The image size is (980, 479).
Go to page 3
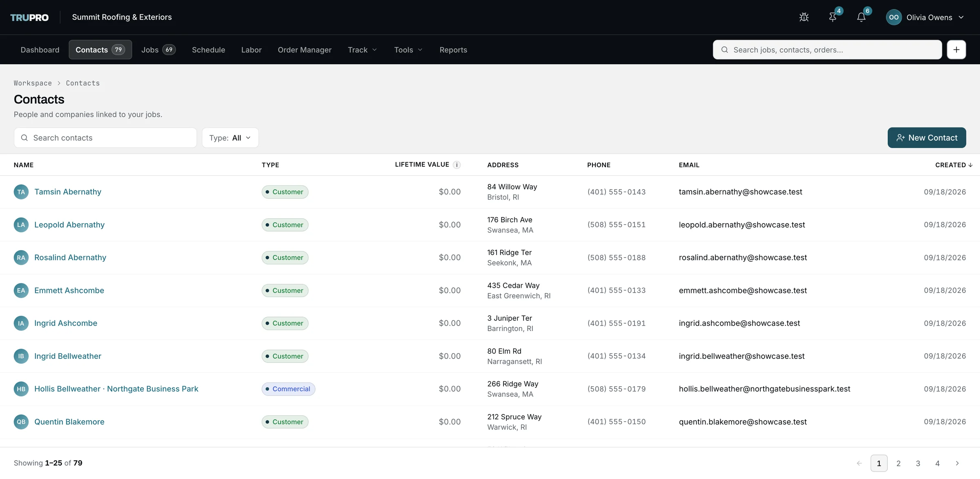[x=918, y=463]
